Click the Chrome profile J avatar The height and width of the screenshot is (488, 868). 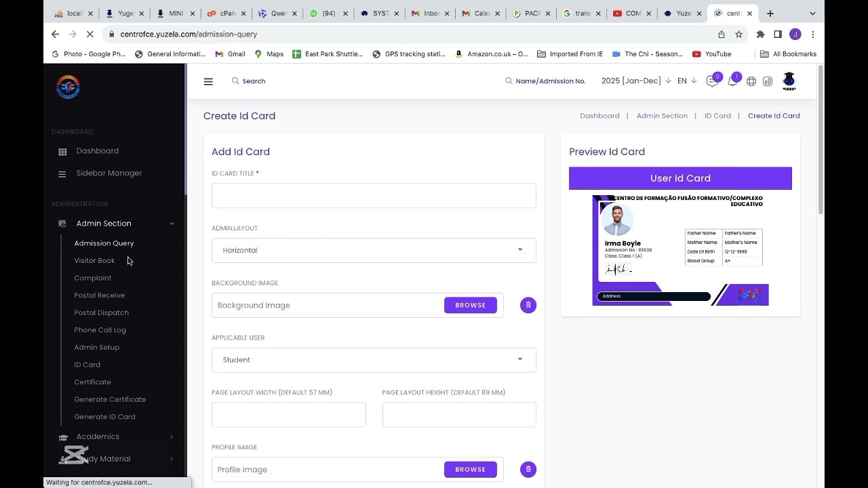click(x=795, y=34)
